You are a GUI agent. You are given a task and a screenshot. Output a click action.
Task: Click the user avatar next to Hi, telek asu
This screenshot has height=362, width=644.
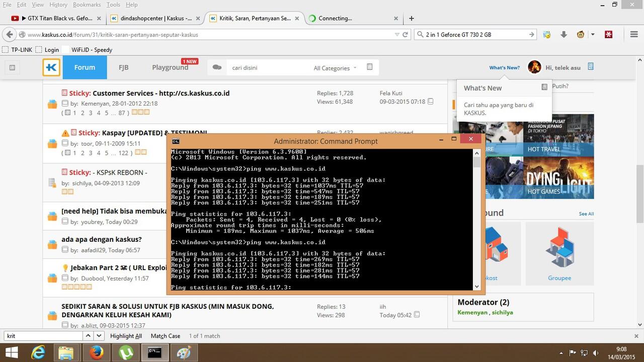(x=534, y=67)
